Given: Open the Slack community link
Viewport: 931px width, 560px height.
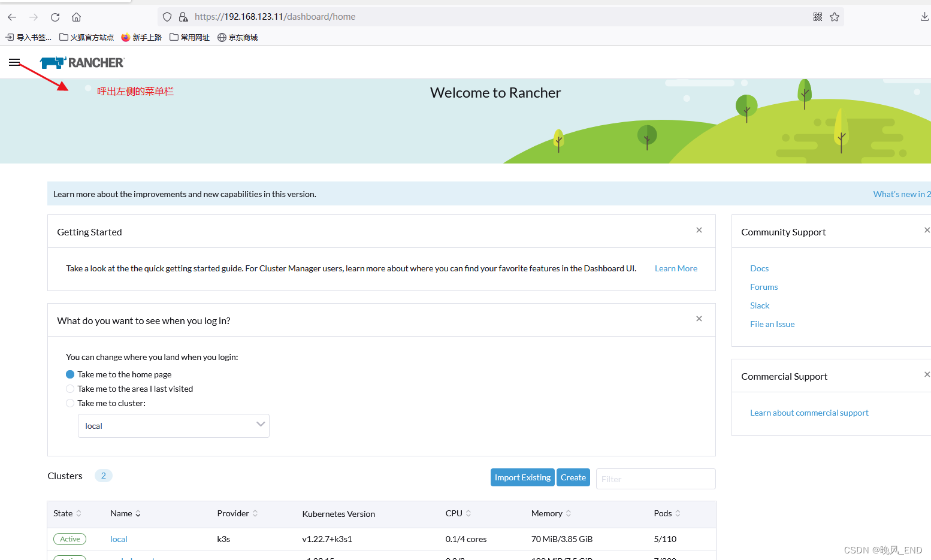Looking at the screenshot, I should pyautogui.click(x=760, y=305).
